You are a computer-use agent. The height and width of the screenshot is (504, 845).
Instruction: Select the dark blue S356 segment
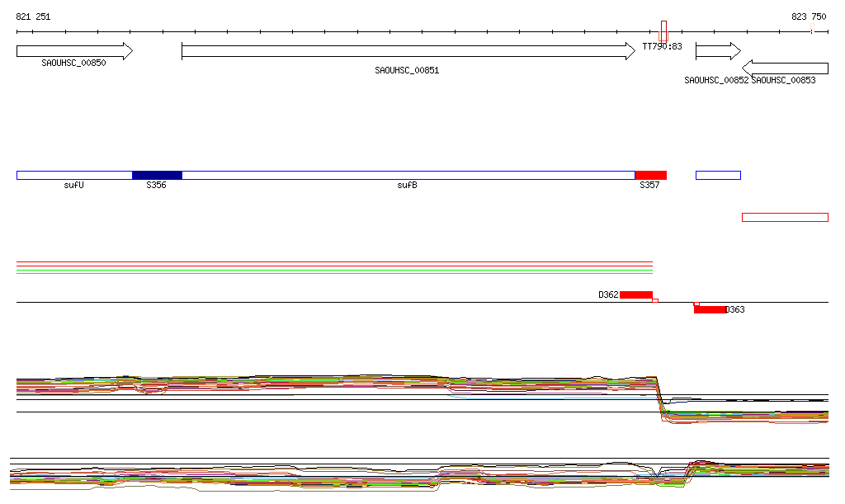pos(157,175)
